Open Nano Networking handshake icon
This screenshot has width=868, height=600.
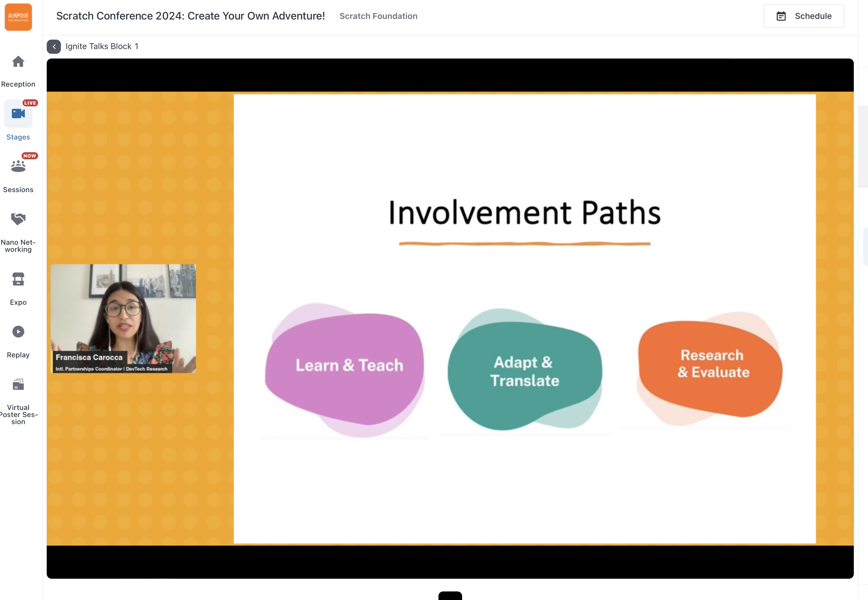(x=18, y=219)
